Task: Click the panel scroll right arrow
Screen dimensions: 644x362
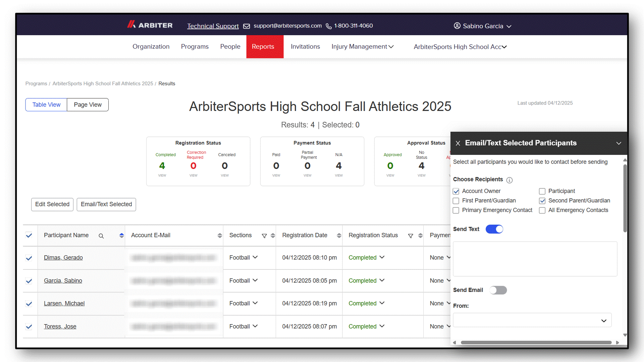Action: 618,343
